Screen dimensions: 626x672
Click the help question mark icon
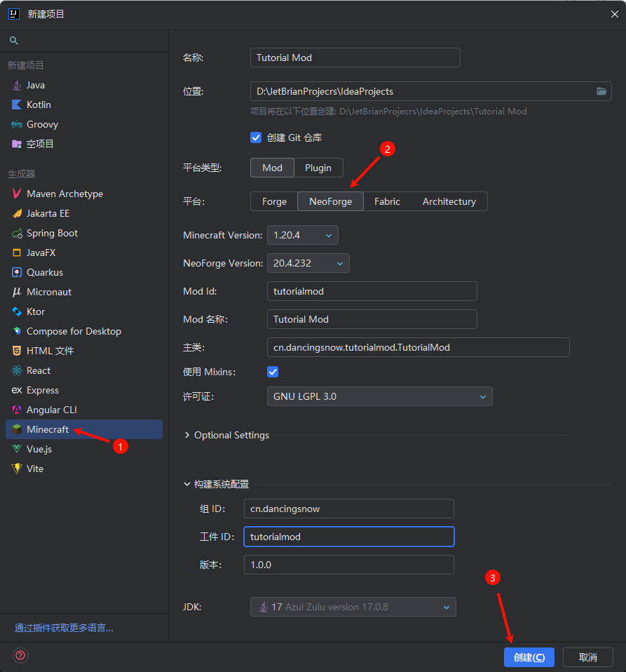point(20,655)
